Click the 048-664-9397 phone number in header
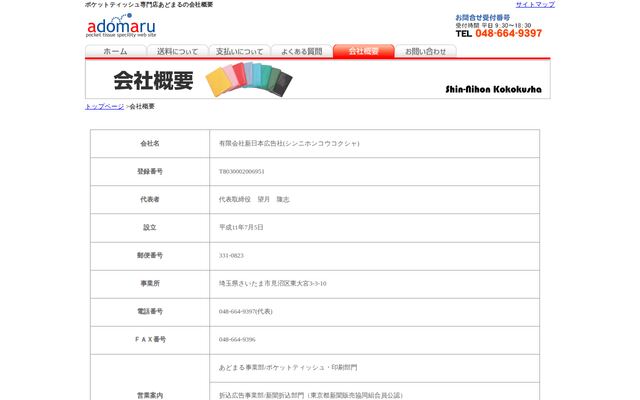Screen dimensions: 640x400 pos(509,33)
